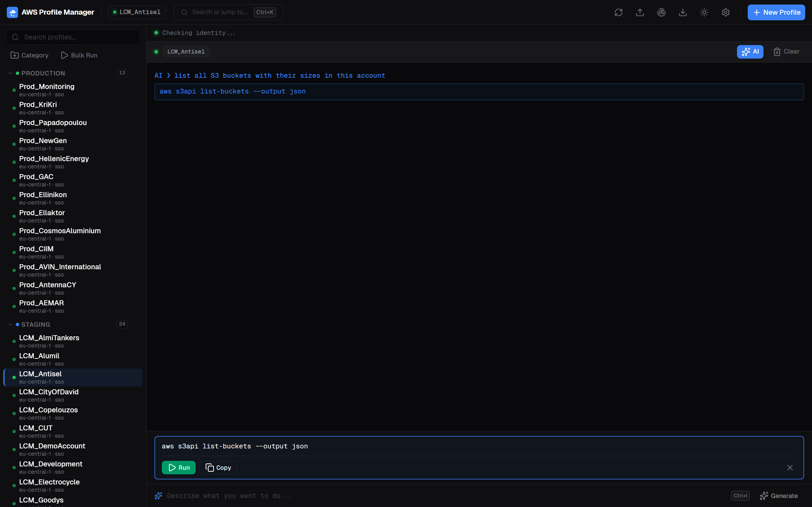
Task: Open the LCM_Antisel profile switcher chip
Action: click(x=136, y=12)
